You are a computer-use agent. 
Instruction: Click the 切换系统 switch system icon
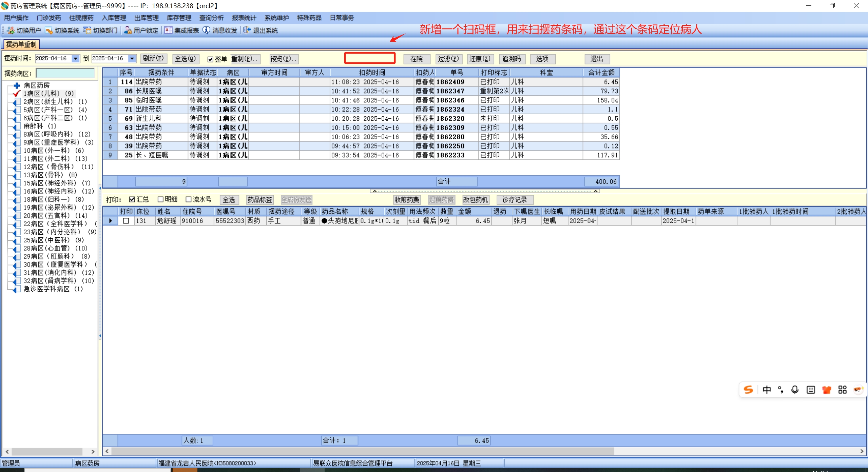click(x=49, y=31)
